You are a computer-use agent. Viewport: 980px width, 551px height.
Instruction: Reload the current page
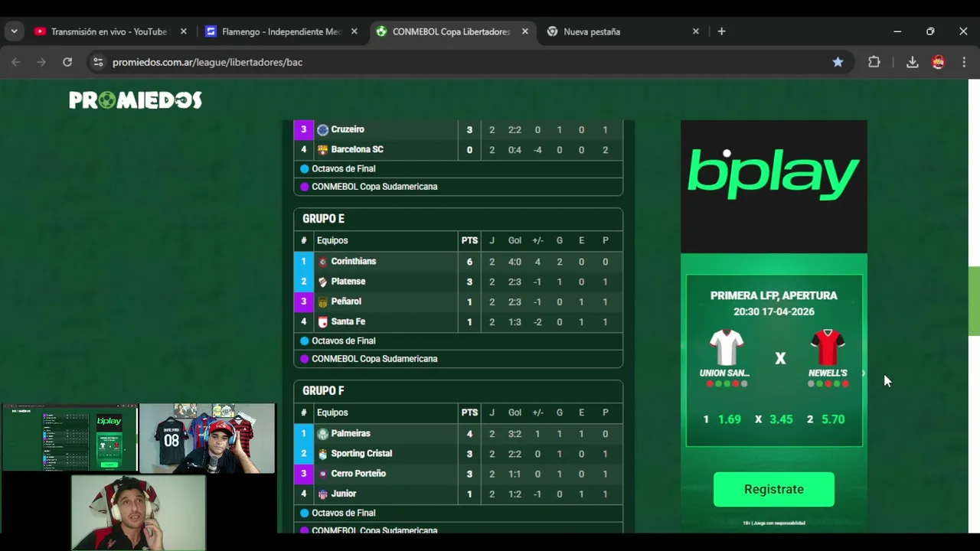pos(67,62)
